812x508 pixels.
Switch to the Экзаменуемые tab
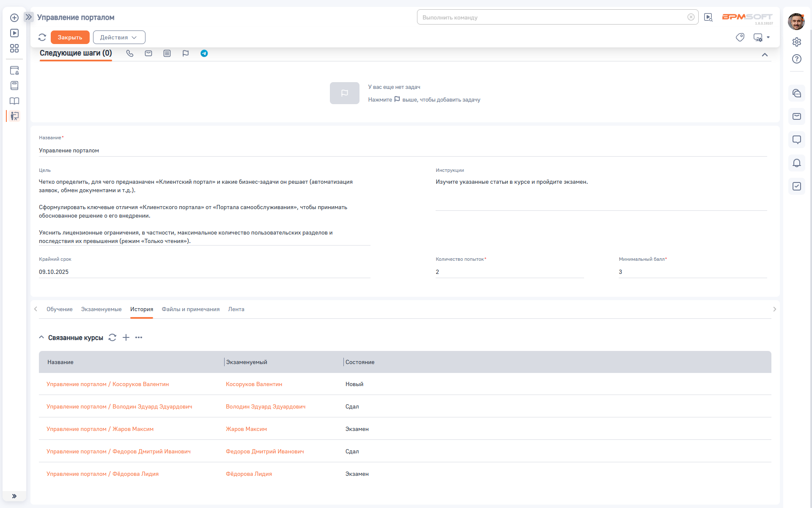(101, 309)
